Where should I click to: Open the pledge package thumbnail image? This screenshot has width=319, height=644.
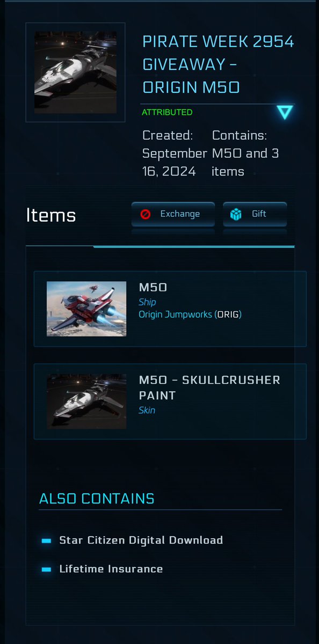pos(76,72)
